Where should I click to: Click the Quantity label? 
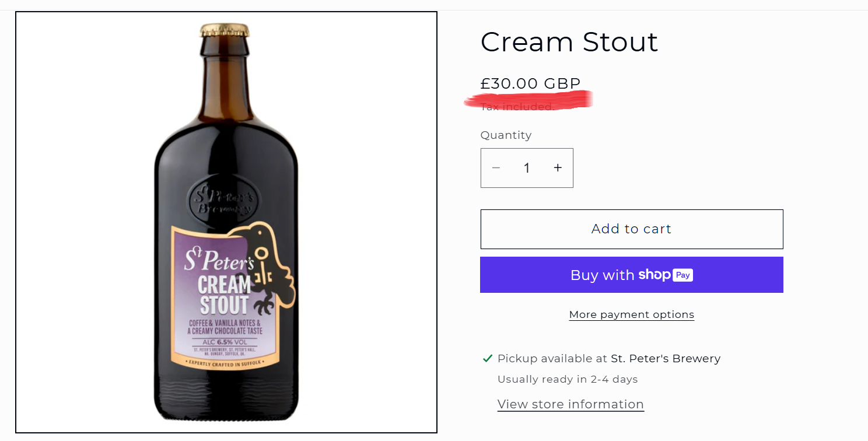(506, 135)
